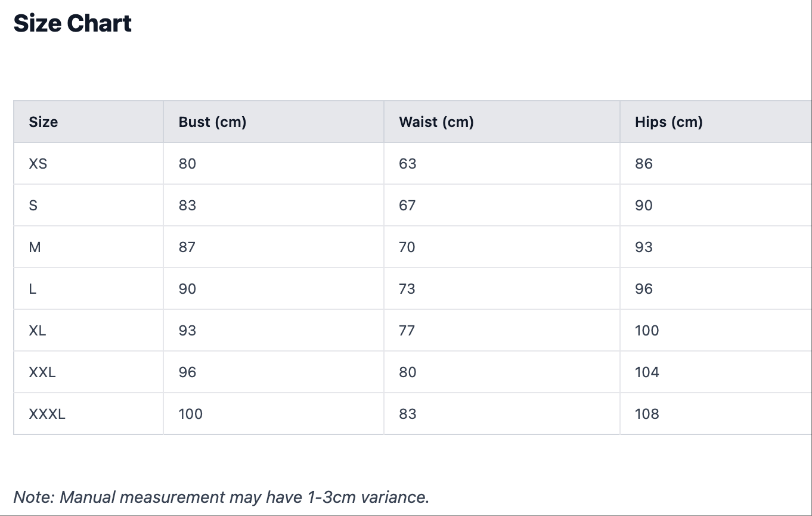This screenshot has height=516, width=812.
Task: Click the XL size row label
Action: 38,331
